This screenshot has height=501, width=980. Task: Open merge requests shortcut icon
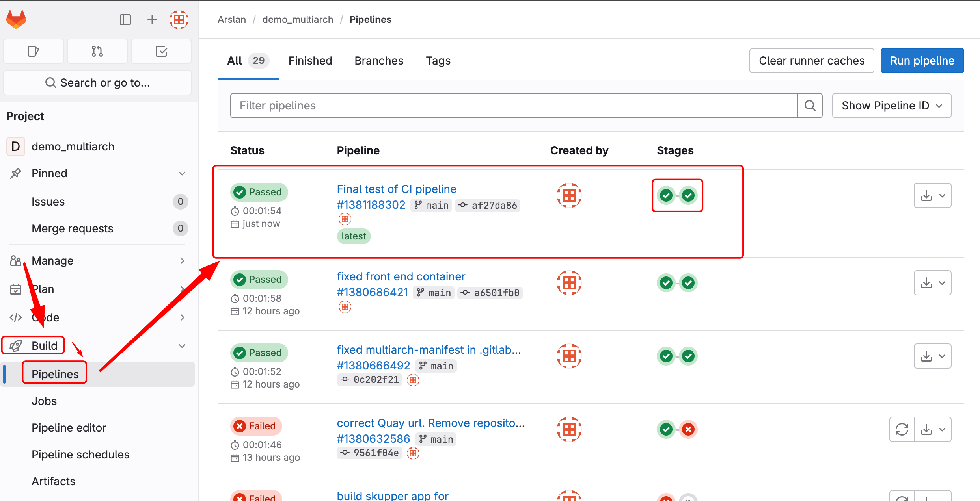(97, 51)
